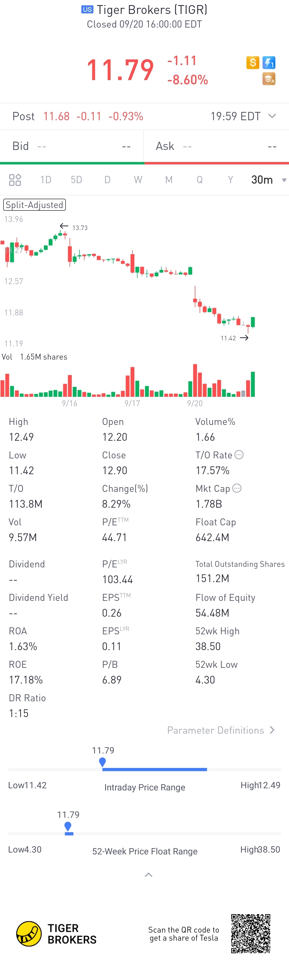Click the 52wk High value 38.50
The image size is (289, 980).
(208, 646)
